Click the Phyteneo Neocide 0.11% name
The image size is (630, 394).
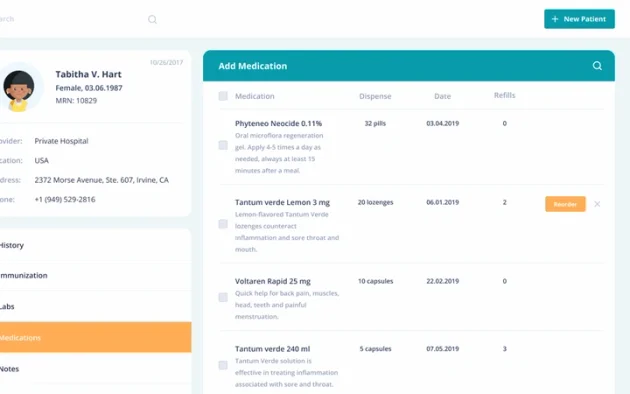pyautogui.click(x=278, y=123)
